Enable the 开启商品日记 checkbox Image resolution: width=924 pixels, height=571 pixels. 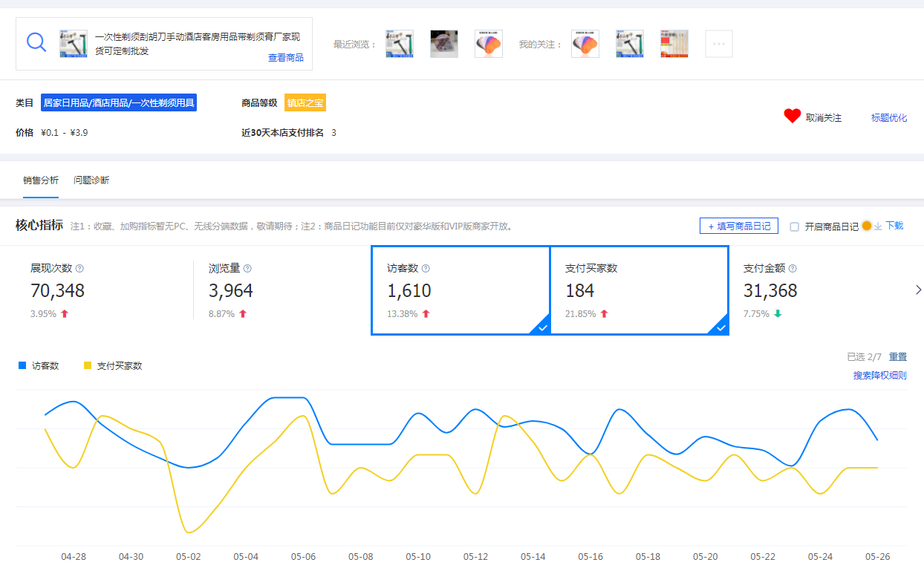(794, 226)
